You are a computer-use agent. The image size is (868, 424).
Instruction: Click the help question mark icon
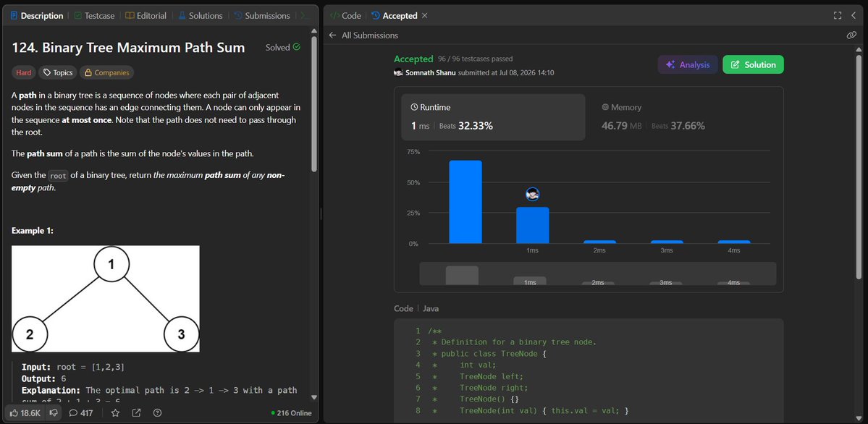pyautogui.click(x=157, y=413)
